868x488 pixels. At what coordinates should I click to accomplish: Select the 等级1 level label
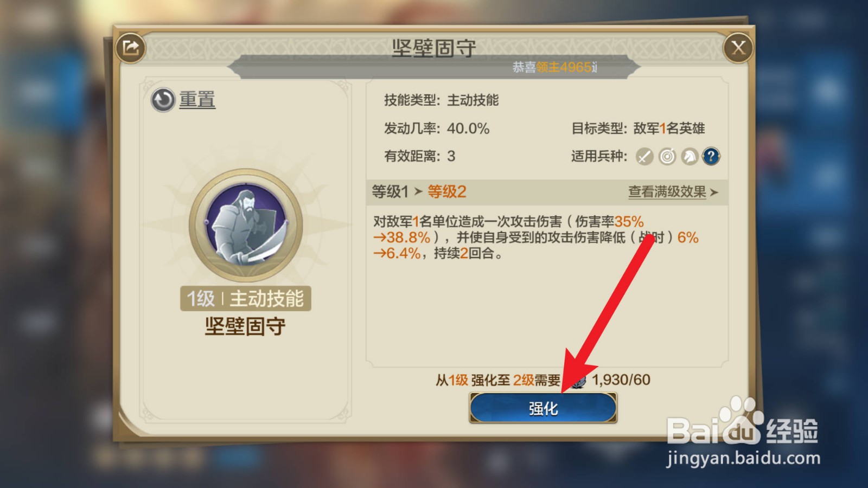point(390,191)
